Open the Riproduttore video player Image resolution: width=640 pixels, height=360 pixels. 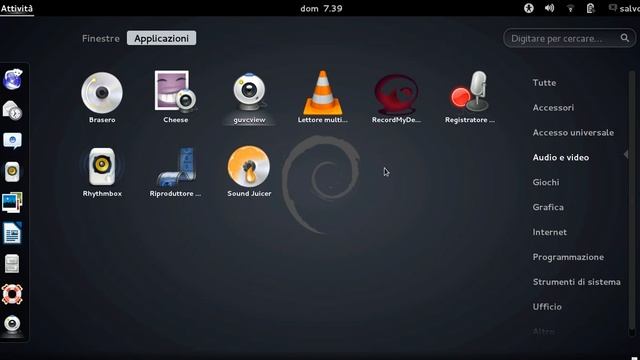(x=176, y=171)
